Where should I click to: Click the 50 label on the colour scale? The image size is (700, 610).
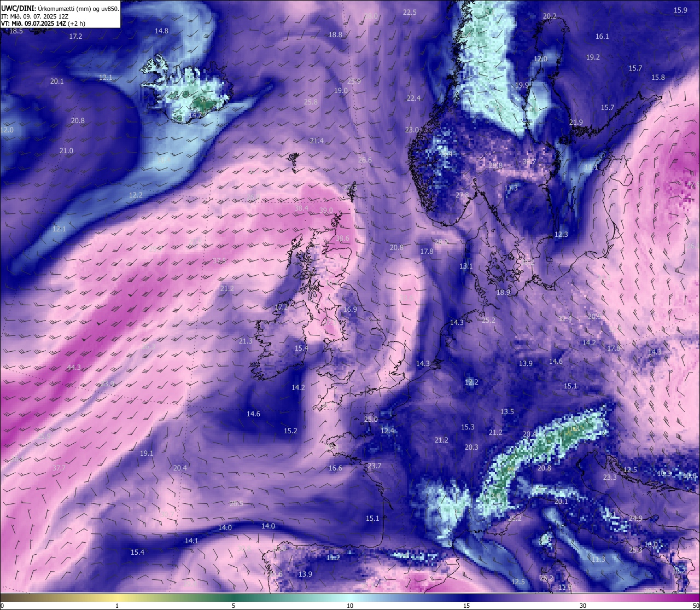coord(695,606)
